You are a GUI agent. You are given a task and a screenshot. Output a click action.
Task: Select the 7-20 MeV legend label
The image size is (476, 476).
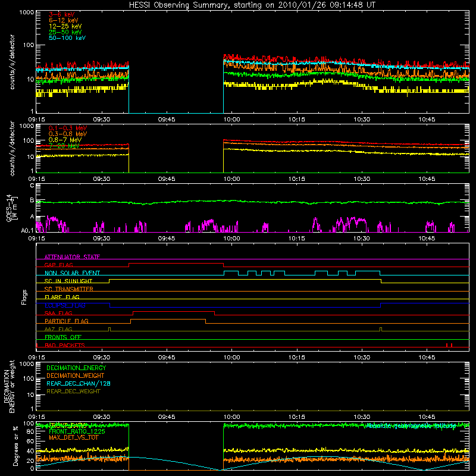[x=64, y=146]
